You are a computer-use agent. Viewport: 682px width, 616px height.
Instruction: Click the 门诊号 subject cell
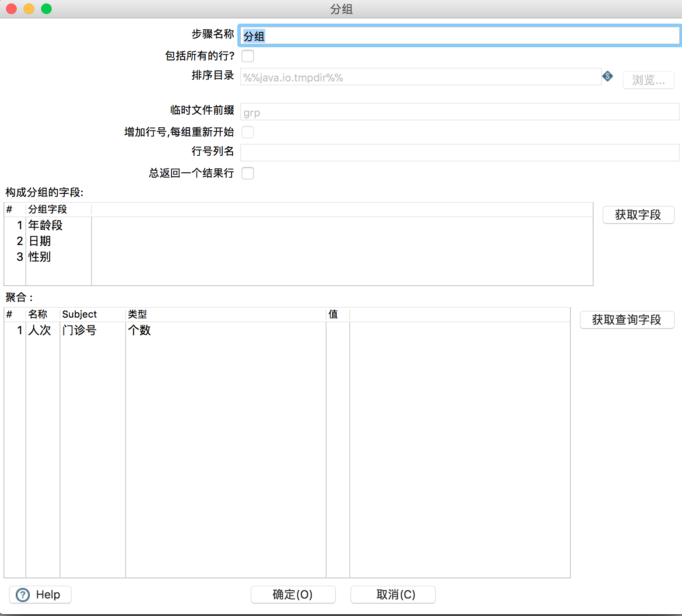[x=93, y=330]
